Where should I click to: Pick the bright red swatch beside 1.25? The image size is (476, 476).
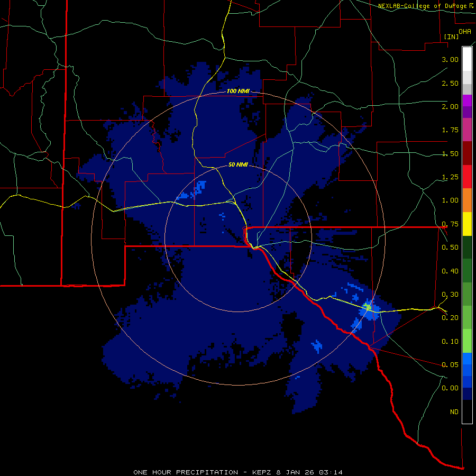point(467,177)
